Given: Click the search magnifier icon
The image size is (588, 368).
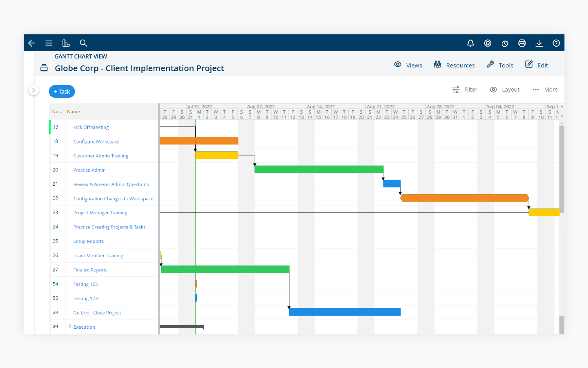Looking at the screenshot, I should point(83,43).
